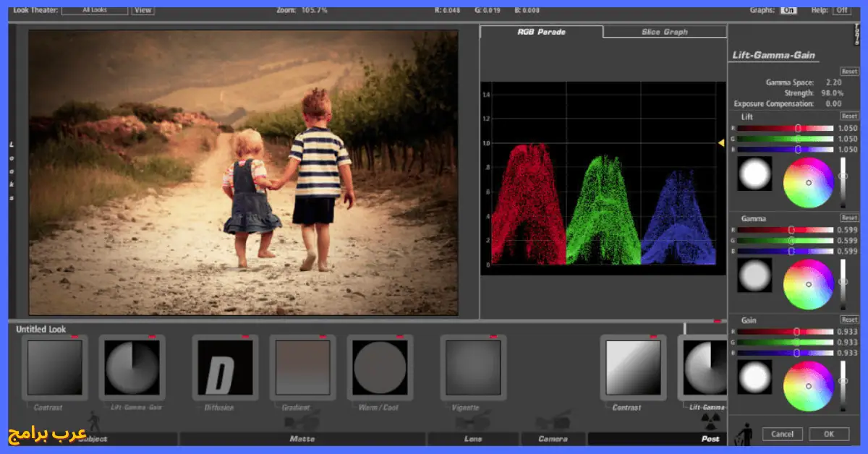Image resolution: width=868 pixels, height=454 pixels.
Task: Click the Gain color wheel
Action: point(809,386)
